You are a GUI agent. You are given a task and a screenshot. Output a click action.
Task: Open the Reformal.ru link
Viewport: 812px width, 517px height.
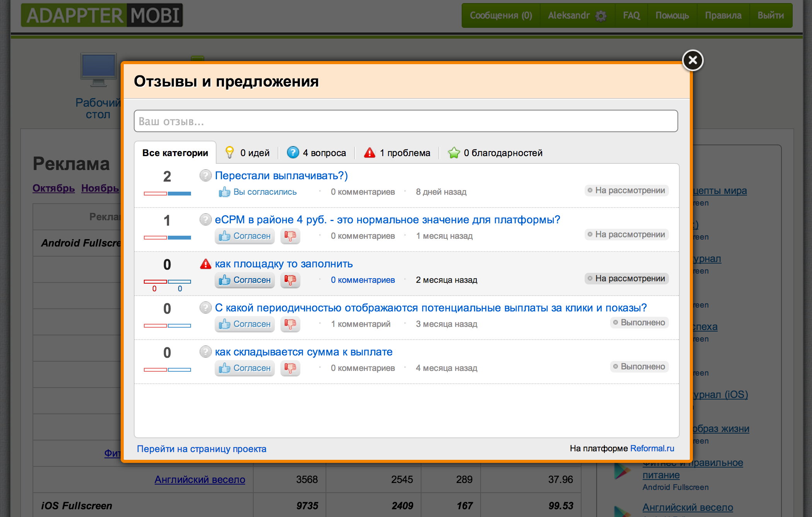pos(652,448)
